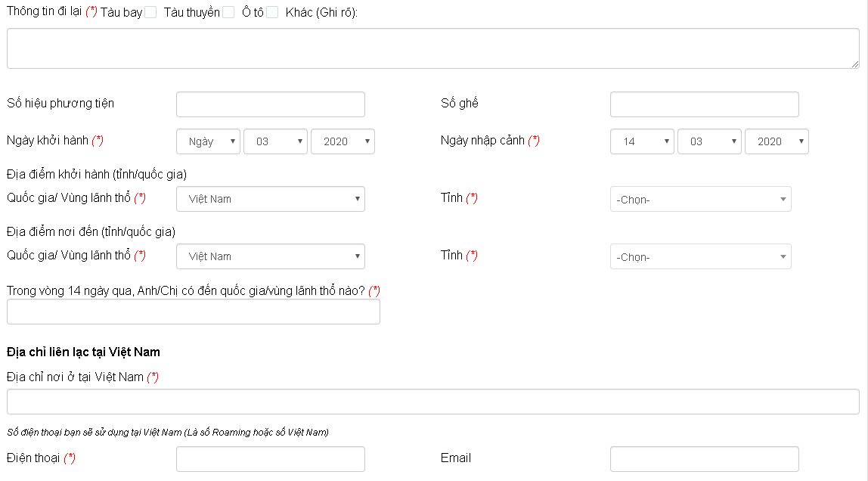Click the text 'Địa điểm nơi đến (tỉnh/quốc gia)'
Image resolution: width=868 pixels, height=481 pixels.
coord(91,231)
